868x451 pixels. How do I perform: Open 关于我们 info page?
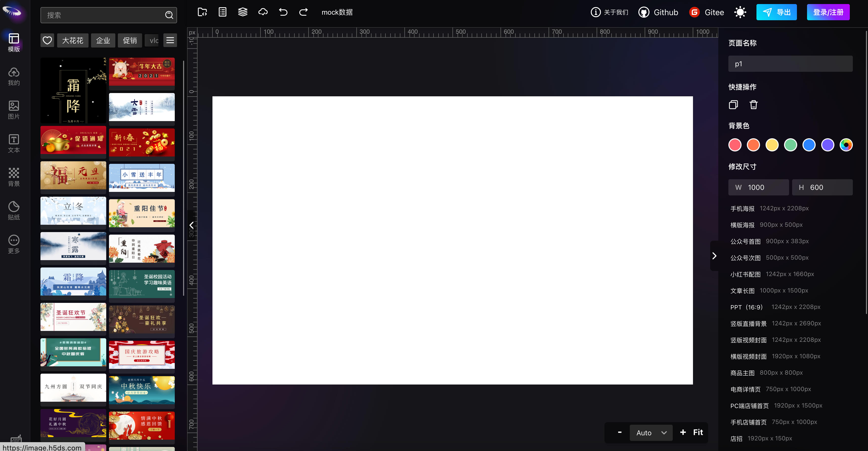point(610,12)
